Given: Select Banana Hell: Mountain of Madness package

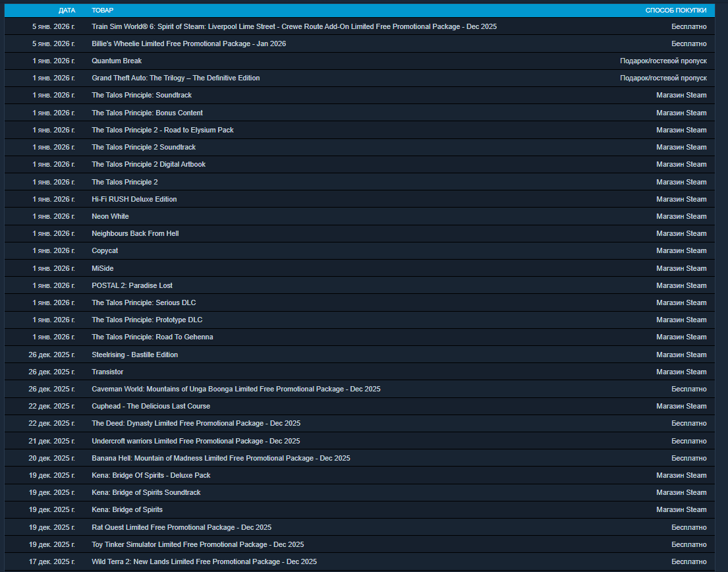Looking at the screenshot, I should pos(360,458).
